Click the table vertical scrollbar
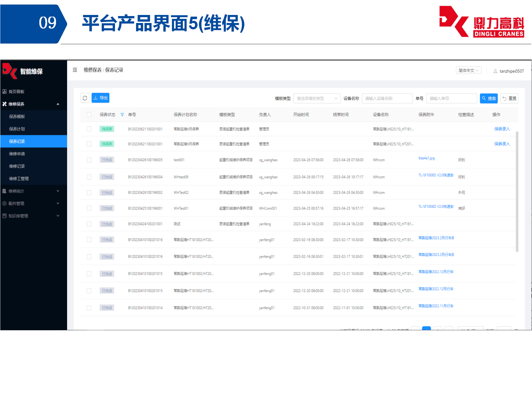This screenshot has width=532, height=399. pos(517,191)
